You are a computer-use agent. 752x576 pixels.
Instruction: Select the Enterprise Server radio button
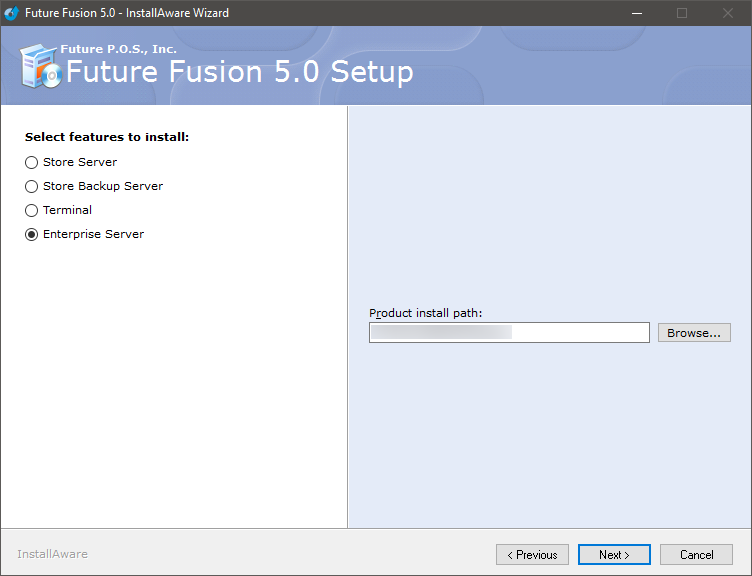[x=32, y=234]
